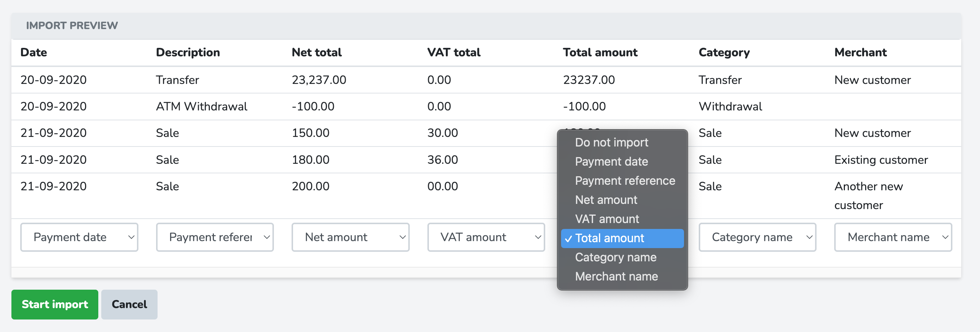The image size is (980, 332).
Task: Pick 'Payment reference' option in the list
Action: [x=625, y=181]
